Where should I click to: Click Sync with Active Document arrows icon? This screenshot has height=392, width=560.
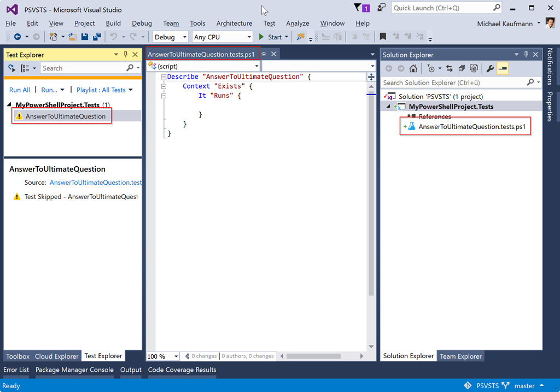[450, 68]
